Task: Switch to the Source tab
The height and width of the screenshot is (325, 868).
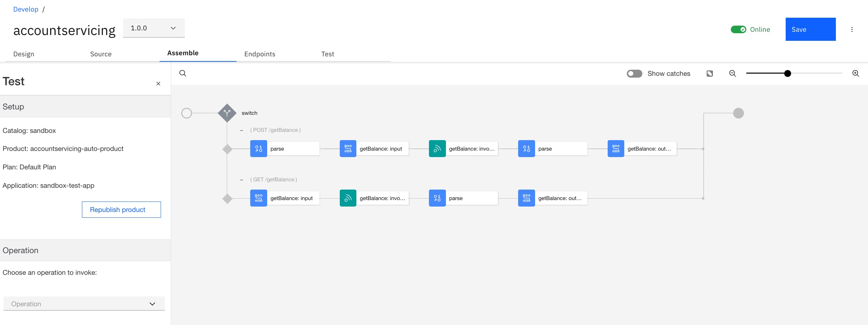Action: [x=101, y=54]
